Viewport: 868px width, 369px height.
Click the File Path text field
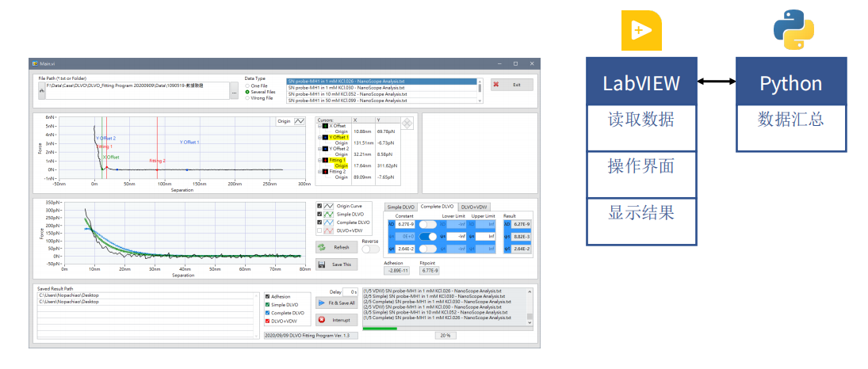pos(136,91)
